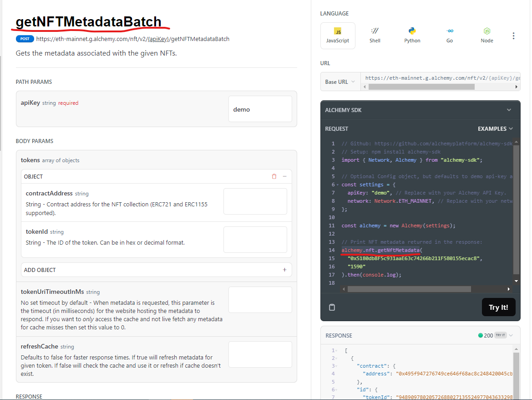Click the "1590" token id on line 16
Image resolution: width=532 pixels, height=400 pixels.
356,267
